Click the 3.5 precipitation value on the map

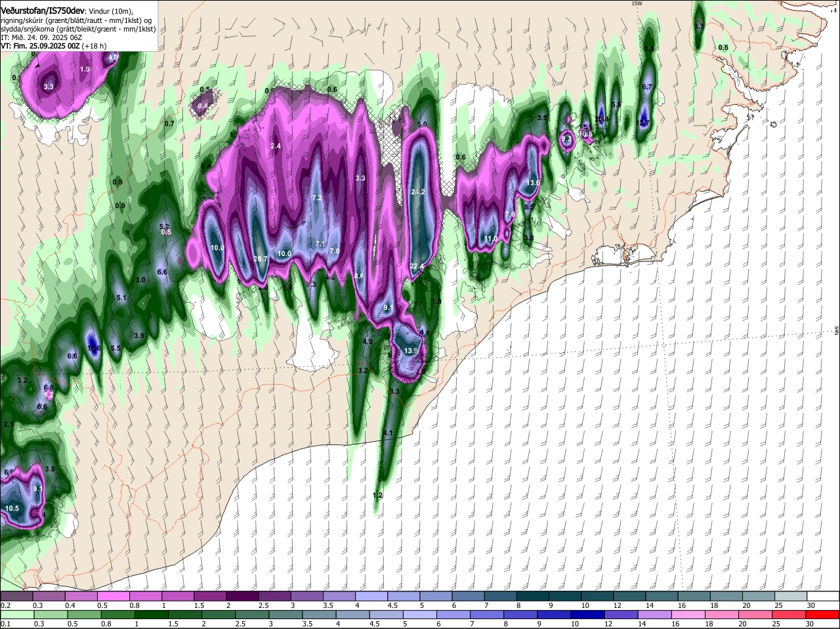pyautogui.click(x=542, y=118)
